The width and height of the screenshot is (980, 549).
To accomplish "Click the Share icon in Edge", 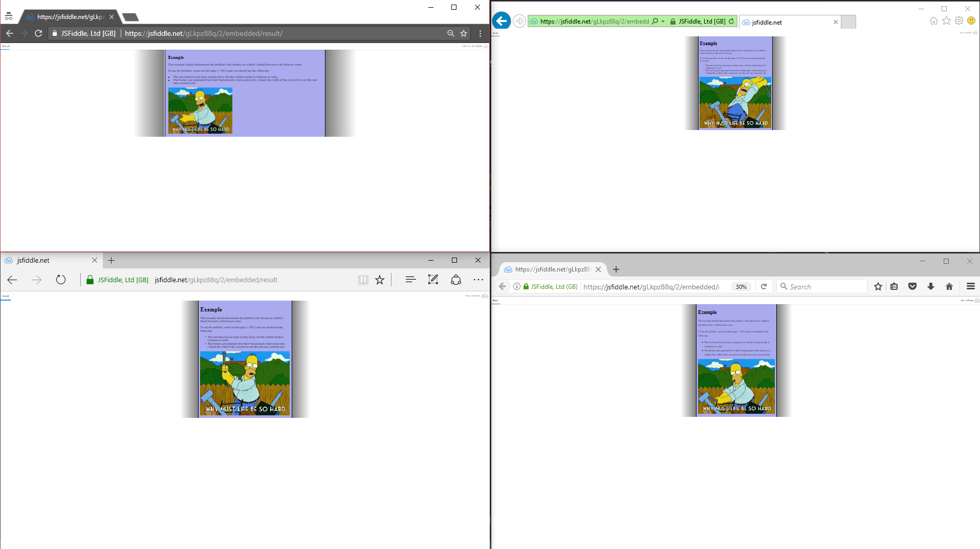I will coord(456,280).
